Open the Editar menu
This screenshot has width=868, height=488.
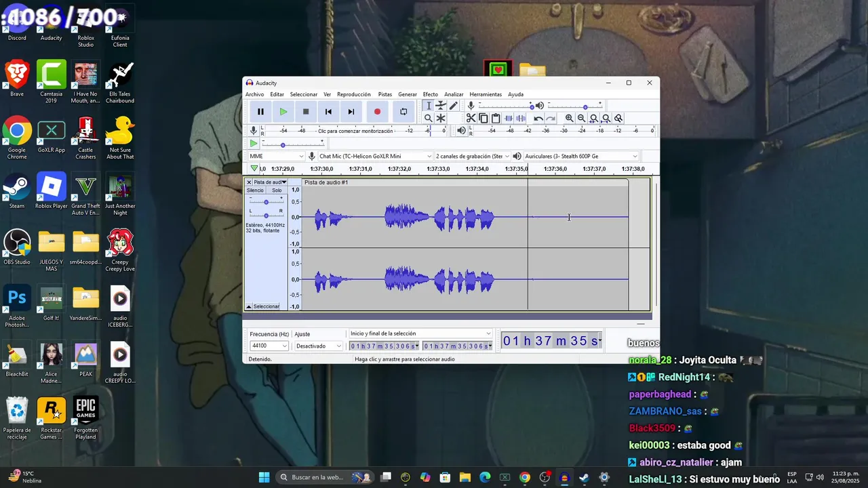(277, 94)
